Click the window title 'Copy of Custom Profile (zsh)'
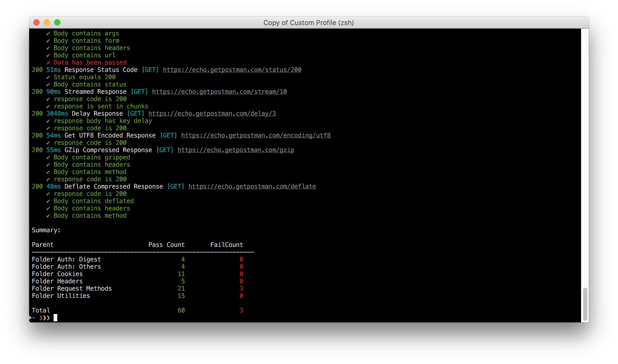 tap(308, 23)
